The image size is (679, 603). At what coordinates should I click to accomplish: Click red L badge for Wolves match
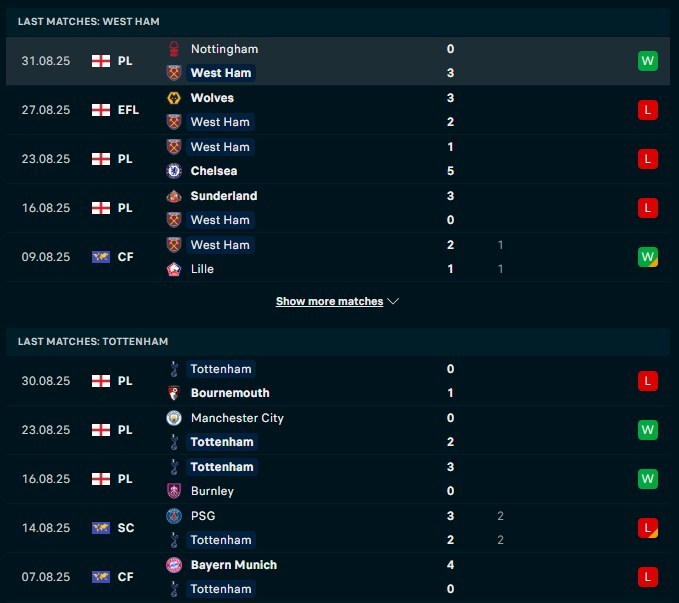click(x=647, y=110)
